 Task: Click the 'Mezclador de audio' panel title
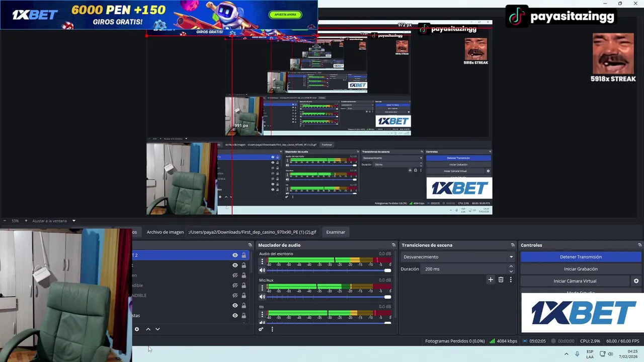[x=279, y=245]
